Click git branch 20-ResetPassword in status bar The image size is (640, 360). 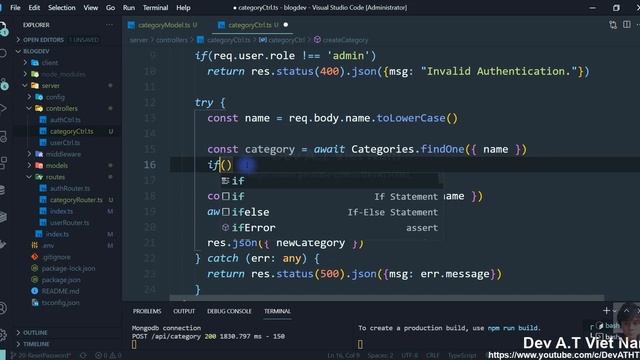(x=41, y=356)
